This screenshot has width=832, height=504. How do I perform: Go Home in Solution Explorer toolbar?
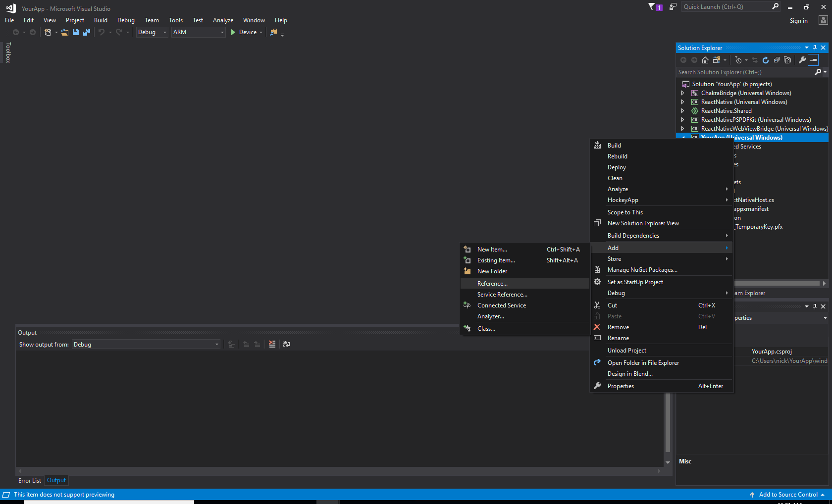[x=705, y=60]
